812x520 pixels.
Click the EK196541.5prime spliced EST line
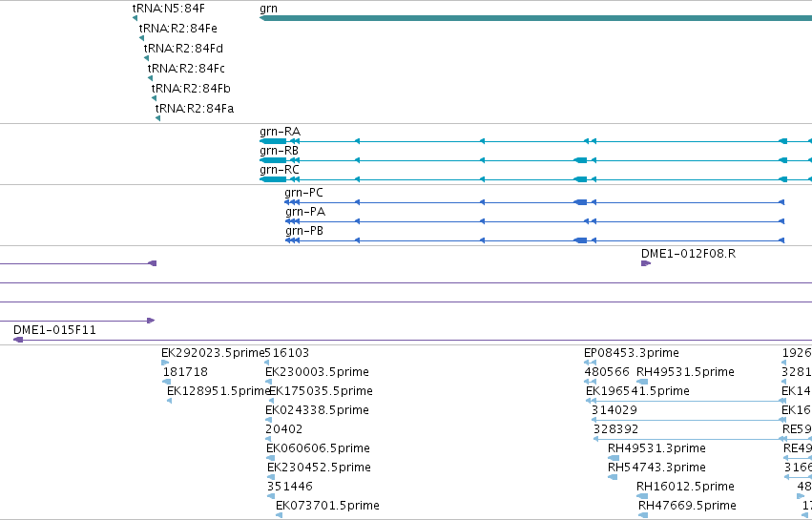tap(686, 401)
